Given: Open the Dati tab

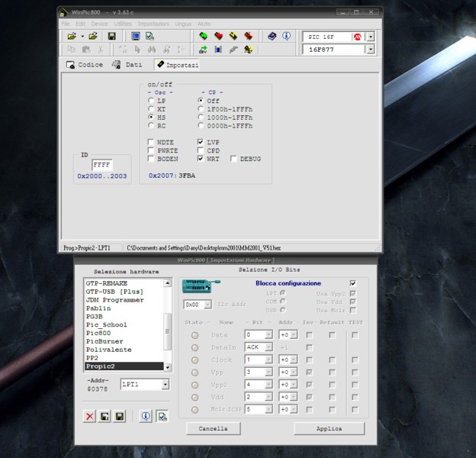Looking at the screenshot, I should (x=127, y=65).
